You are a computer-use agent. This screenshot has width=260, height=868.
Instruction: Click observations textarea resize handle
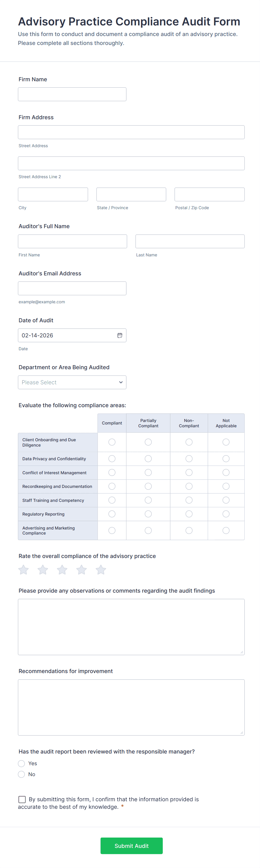pyautogui.click(x=242, y=652)
